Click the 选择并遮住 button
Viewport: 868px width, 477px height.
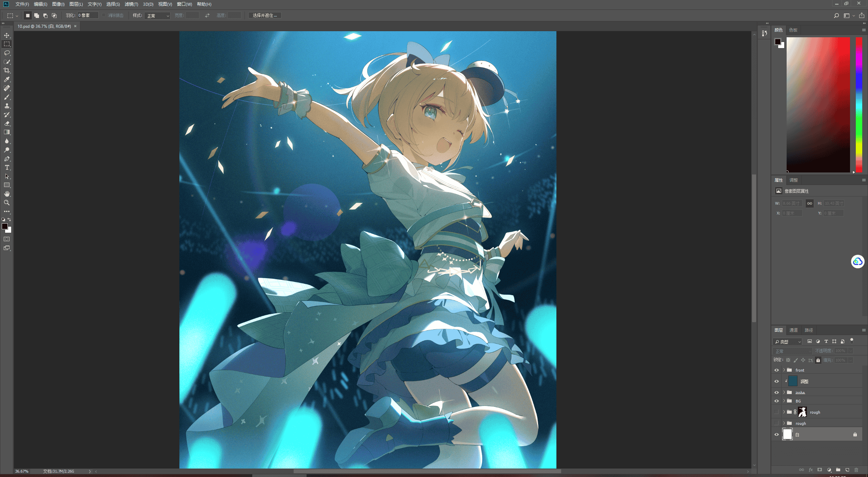[265, 16]
